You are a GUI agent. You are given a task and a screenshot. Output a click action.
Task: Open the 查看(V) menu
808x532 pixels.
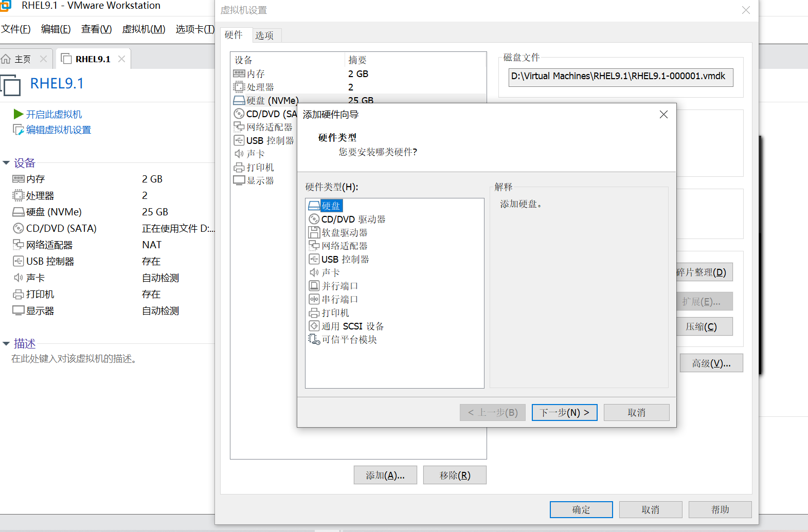click(96, 29)
